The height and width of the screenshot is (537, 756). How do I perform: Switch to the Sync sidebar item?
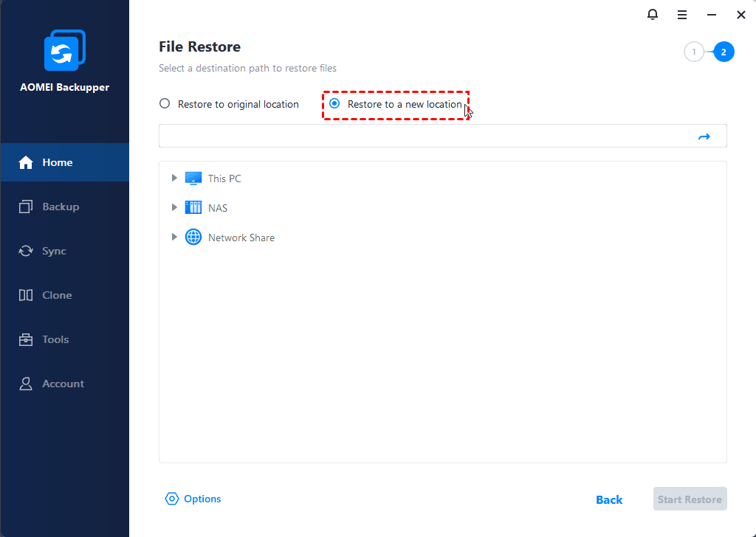(x=54, y=251)
